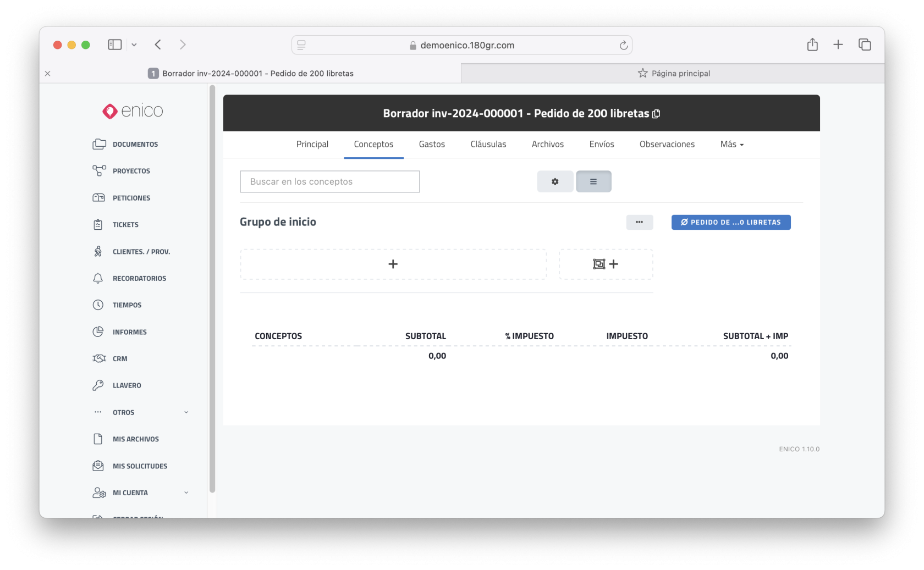Viewport: 924px width, 570px height.
Task: Reload the page in Safari
Action: pos(623,45)
